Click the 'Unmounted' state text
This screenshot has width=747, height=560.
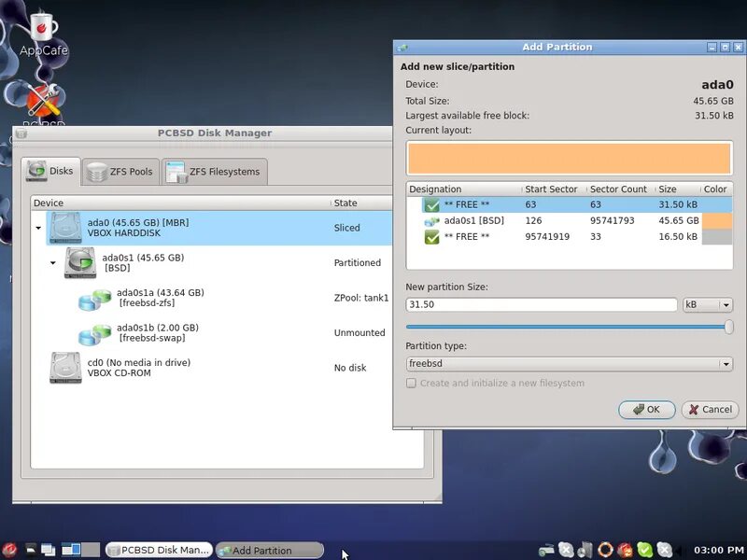[359, 333]
